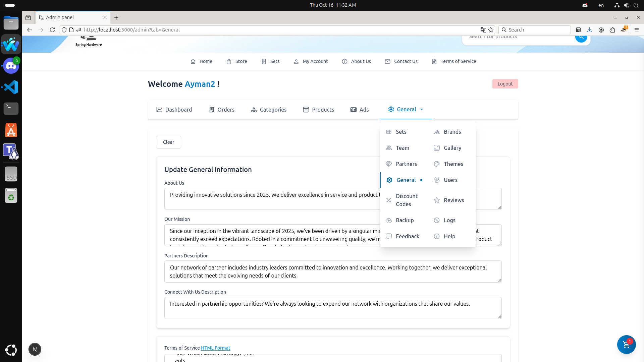Open Firefox application hamburger menu
644x362 pixels.
coord(637,30)
